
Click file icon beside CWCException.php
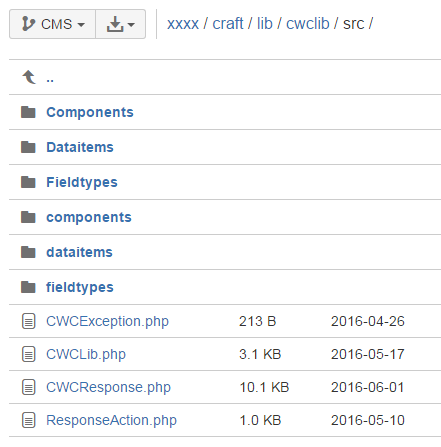pyautogui.click(x=29, y=321)
